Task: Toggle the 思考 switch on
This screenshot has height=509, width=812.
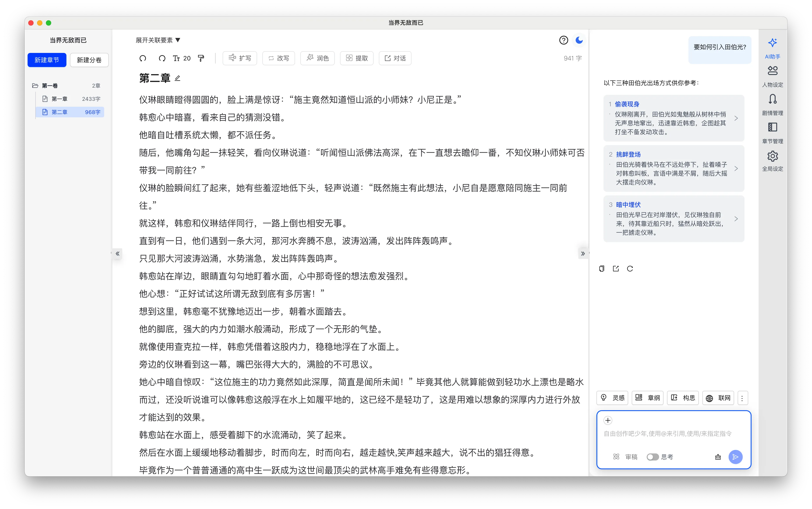Action: tap(652, 457)
